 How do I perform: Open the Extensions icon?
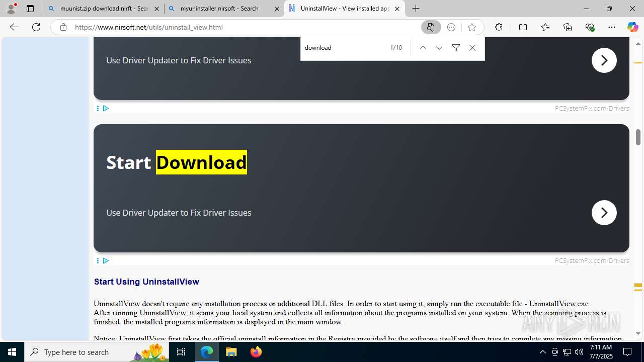(499, 27)
